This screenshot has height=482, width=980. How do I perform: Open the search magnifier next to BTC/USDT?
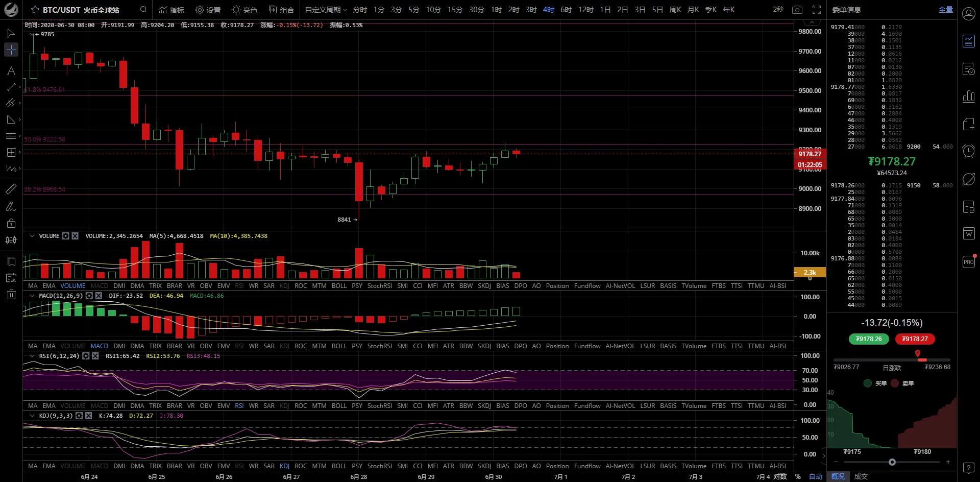tap(143, 9)
